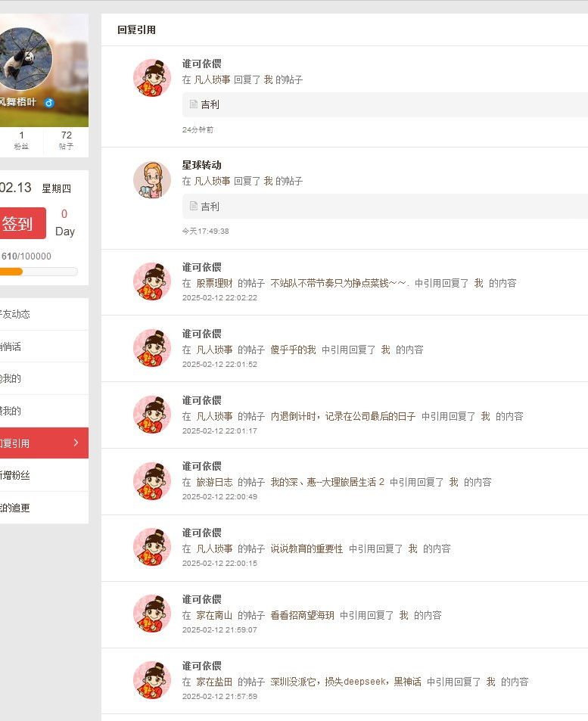Open post 内退倒计时，记录在公司最后的日子

point(343,416)
